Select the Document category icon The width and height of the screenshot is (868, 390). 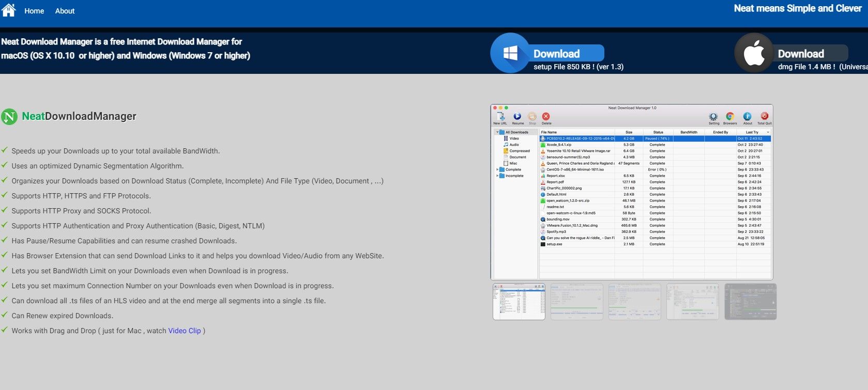click(x=506, y=157)
